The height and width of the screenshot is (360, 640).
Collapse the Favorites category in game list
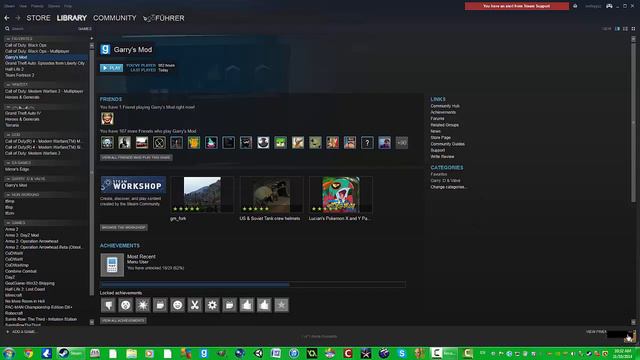point(8,39)
